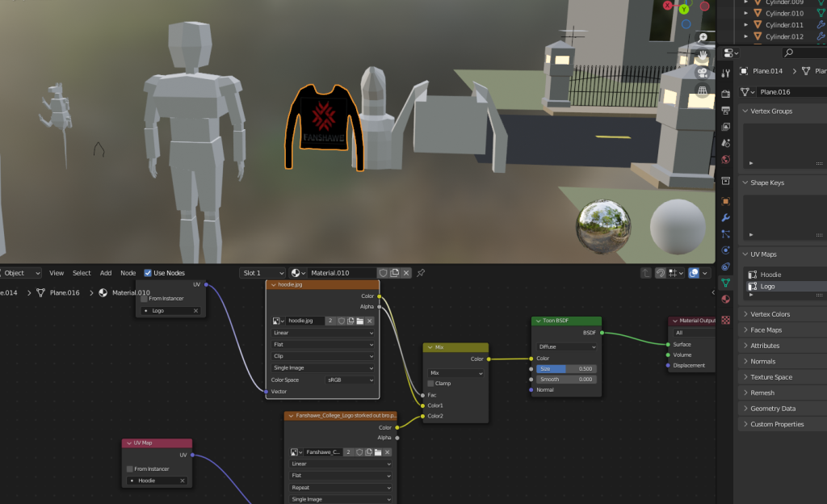Select the Logo UV map
This screenshot has width=827, height=504.
click(768, 286)
